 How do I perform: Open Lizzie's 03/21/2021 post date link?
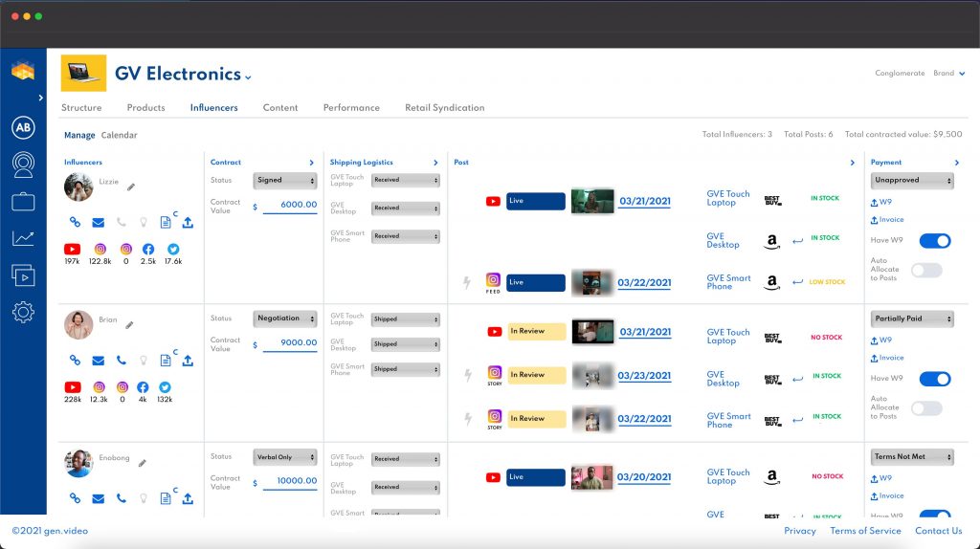[644, 201]
